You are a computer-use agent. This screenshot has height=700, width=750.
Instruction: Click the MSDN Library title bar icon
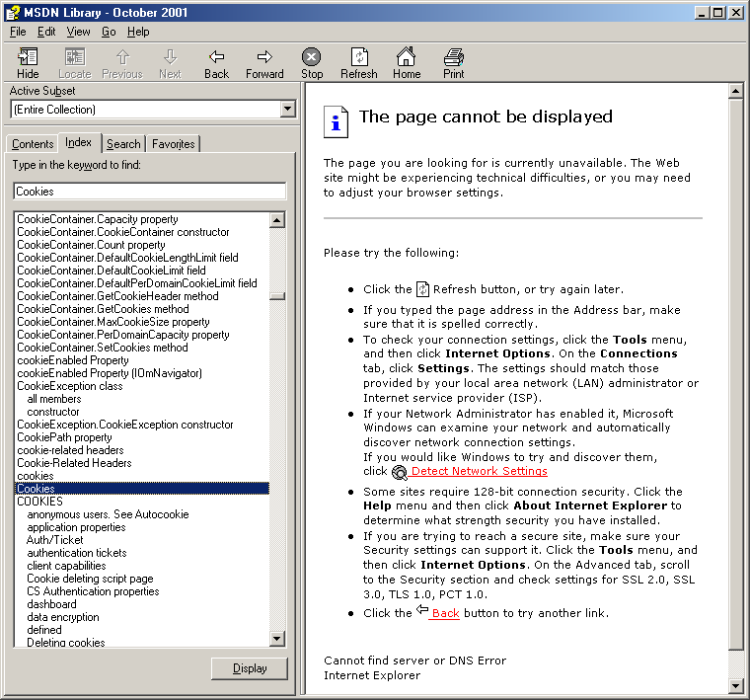tap(13, 13)
